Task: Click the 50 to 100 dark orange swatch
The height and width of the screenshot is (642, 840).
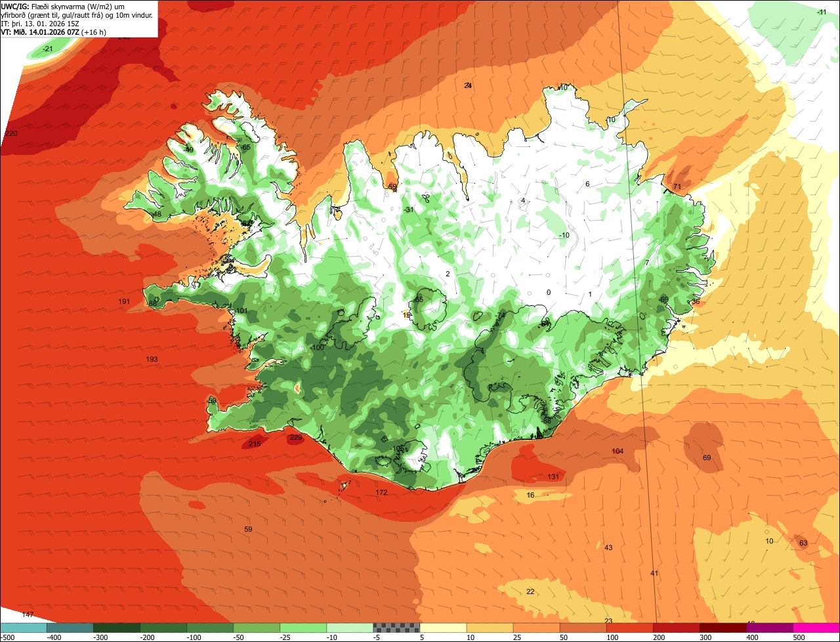Action: (583, 628)
